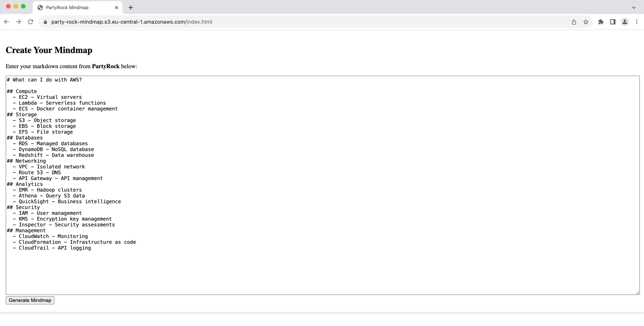Reload the PartyRock Mindmap page

pyautogui.click(x=31, y=22)
